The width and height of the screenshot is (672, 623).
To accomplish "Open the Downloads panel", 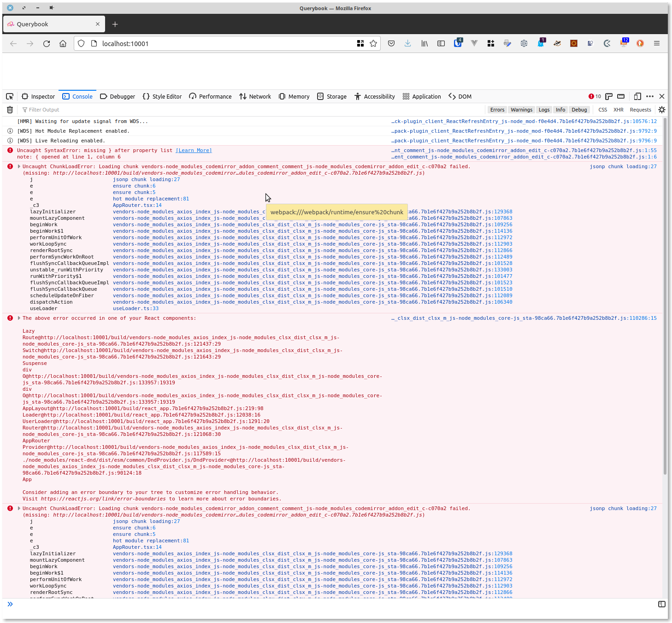I will tap(408, 43).
